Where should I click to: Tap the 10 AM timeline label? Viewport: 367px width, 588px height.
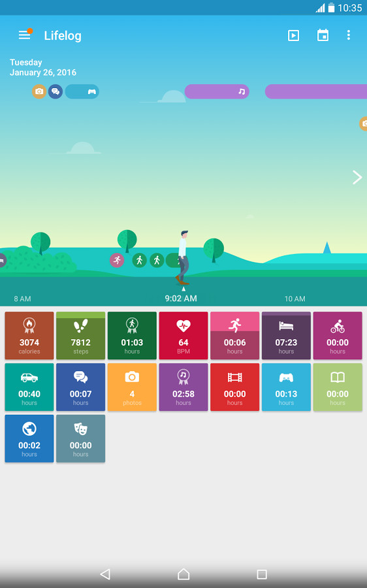click(x=295, y=299)
